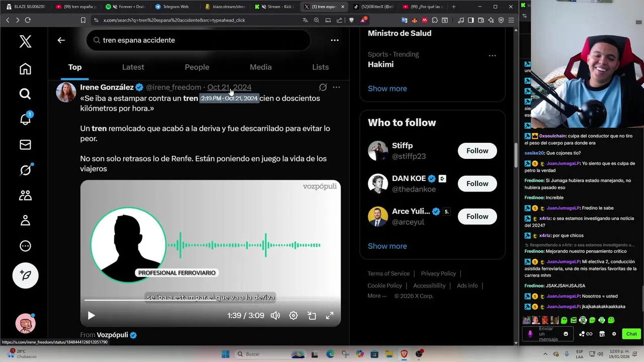Follow Stiffp
Screen dimensions: 644x362
tap(477, 151)
